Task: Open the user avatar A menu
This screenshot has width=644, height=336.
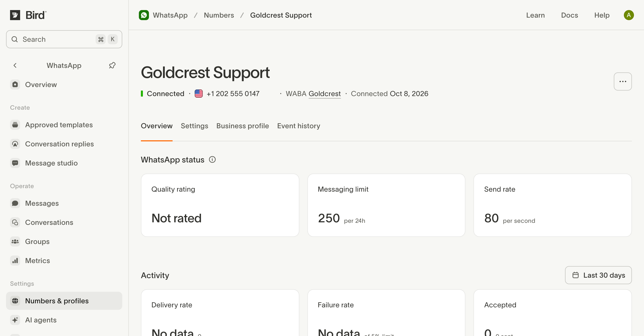Action: click(x=629, y=15)
